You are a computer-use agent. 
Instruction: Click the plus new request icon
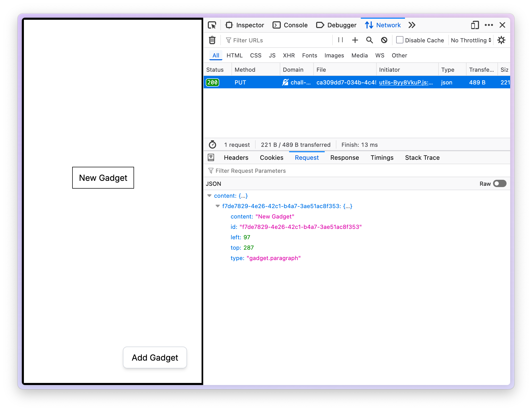coord(355,40)
